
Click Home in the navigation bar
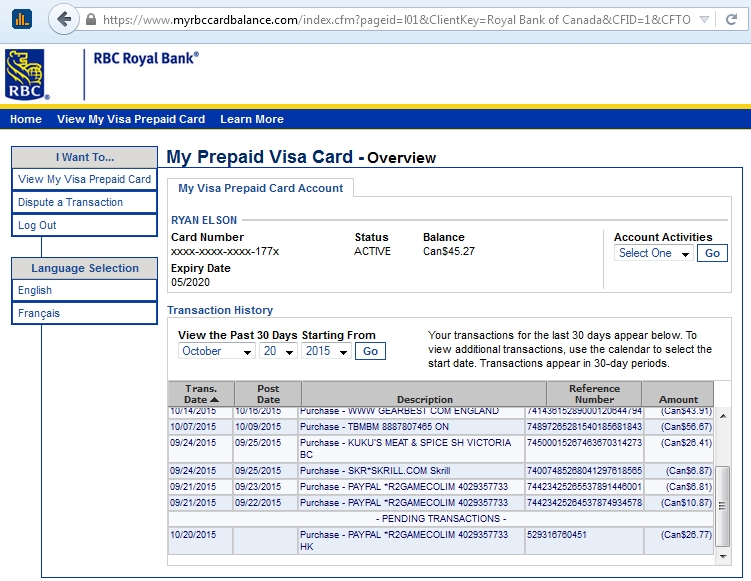pos(26,119)
